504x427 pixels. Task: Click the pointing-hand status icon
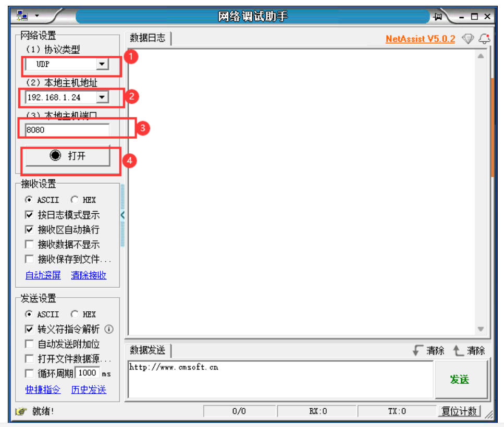[21, 411]
